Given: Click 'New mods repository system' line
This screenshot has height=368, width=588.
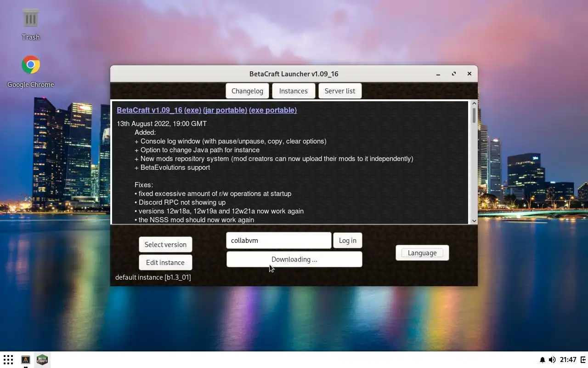Looking at the screenshot, I should [x=274, y=159].
